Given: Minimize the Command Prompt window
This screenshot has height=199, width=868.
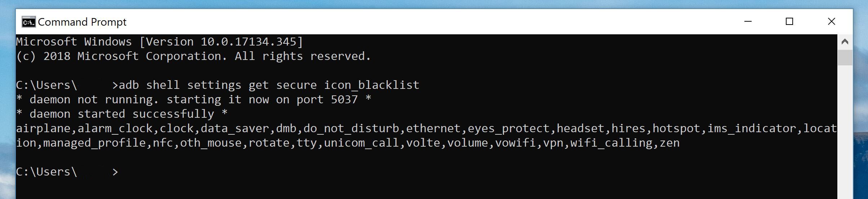Looking at the screenshot, I should click(748, 22).
